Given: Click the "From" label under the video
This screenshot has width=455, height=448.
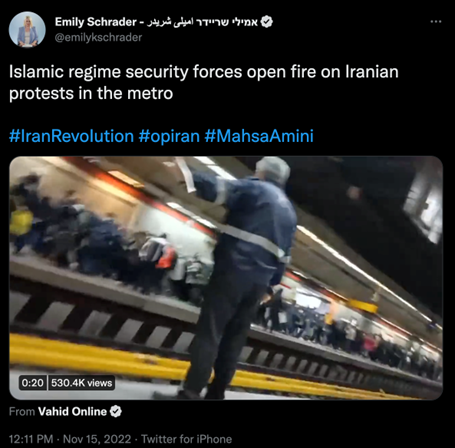Looking at the screenshot, I should (22, 412).
